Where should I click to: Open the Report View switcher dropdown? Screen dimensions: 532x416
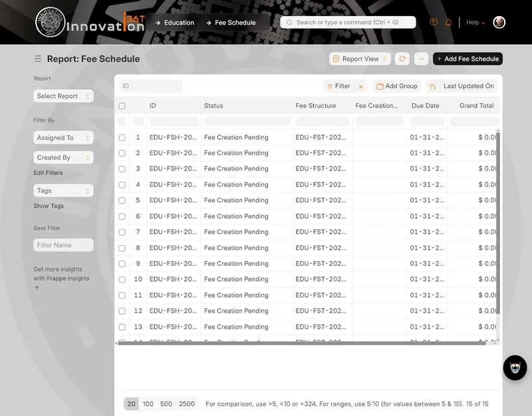tap(360, 59)
